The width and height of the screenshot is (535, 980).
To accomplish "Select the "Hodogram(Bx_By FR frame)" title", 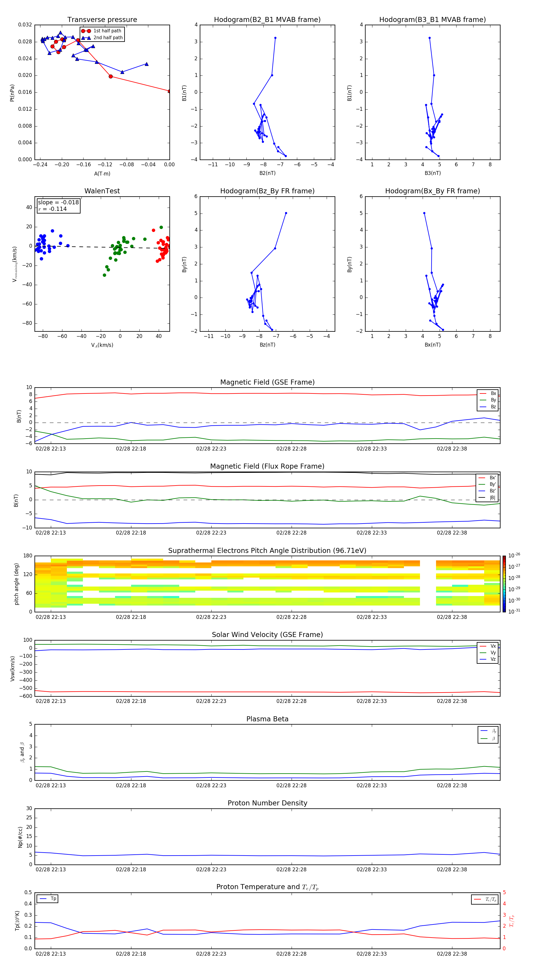I will pos(432,191).
